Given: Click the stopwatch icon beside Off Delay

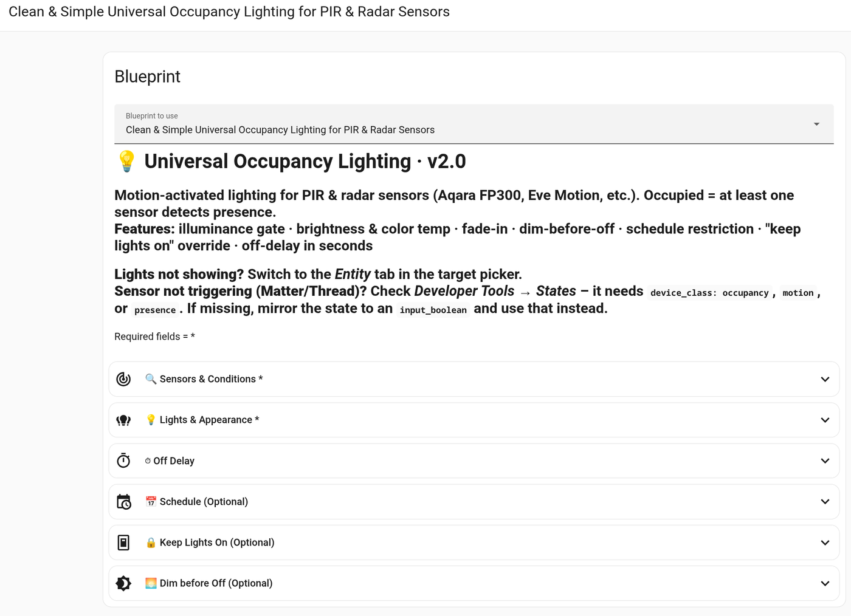Looking at the screenshot, I should click(123, 460).
